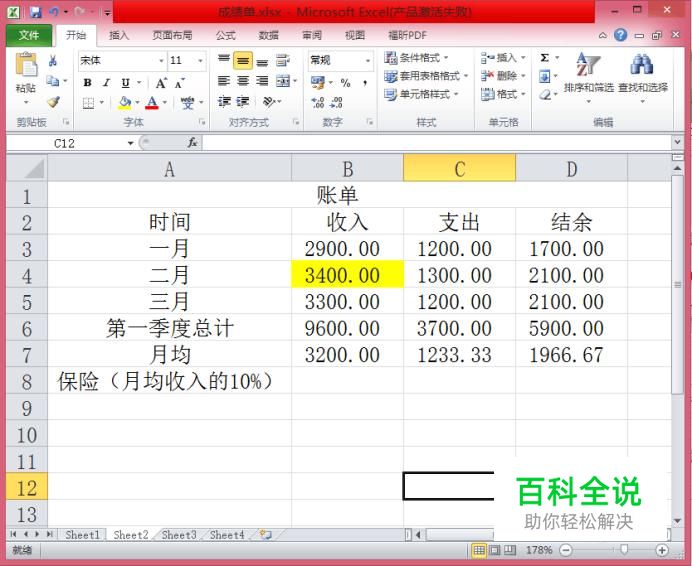Switch to 插入 ribbon tab
The height and width of the screenshot is (566, 692).
click(119, 35)
